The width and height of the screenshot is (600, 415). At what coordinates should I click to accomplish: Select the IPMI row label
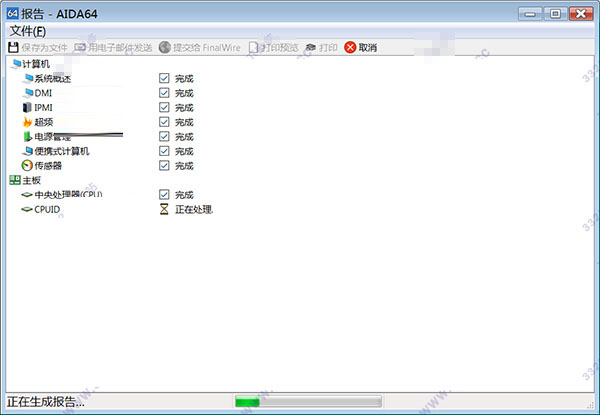pyautogui.click(x=43, y=107)
